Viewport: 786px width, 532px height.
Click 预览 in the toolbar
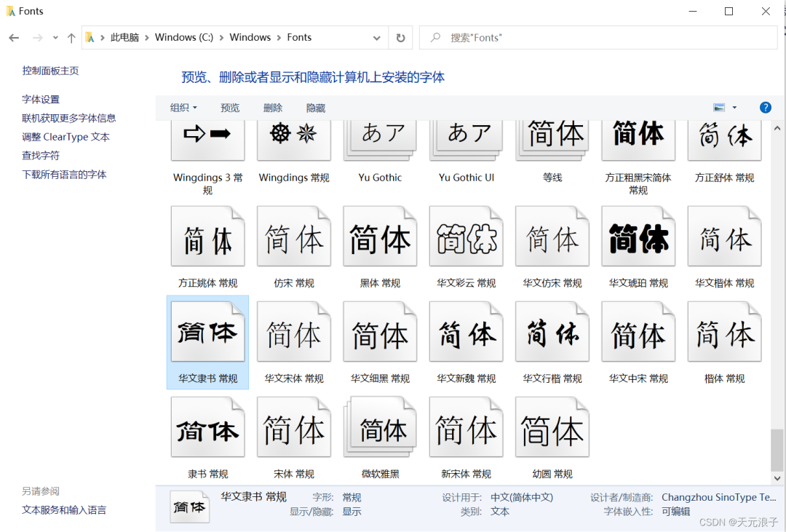click(x=230, y=107)
